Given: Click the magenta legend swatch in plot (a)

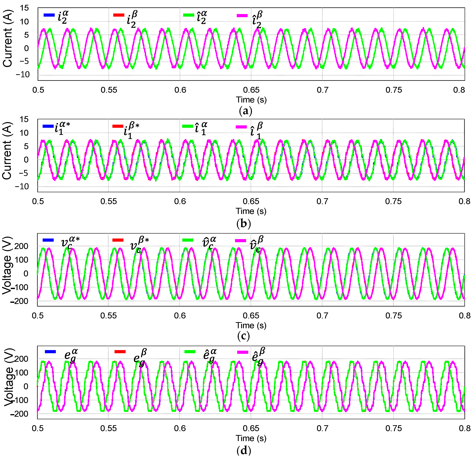Looking at the screenshot, I should click(x=242, y=15).
